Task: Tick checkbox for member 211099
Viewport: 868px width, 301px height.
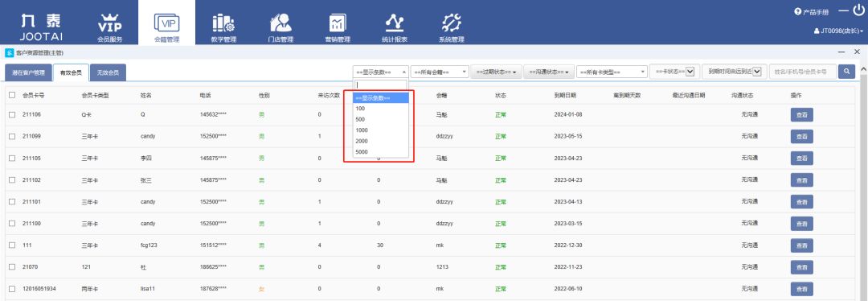Action: tap(12, 136)
